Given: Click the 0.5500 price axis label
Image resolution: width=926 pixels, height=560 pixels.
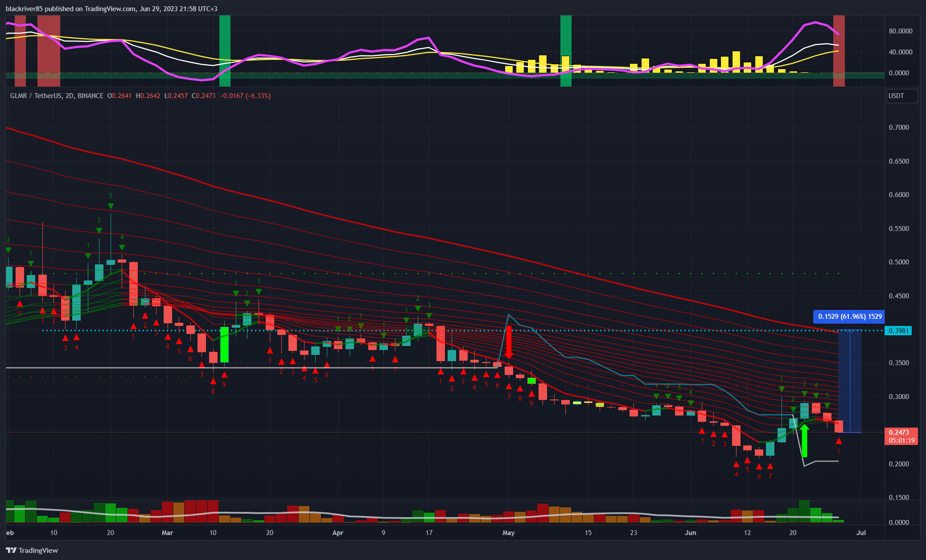Looking at the screenshot, I should (x=899, y=229).
